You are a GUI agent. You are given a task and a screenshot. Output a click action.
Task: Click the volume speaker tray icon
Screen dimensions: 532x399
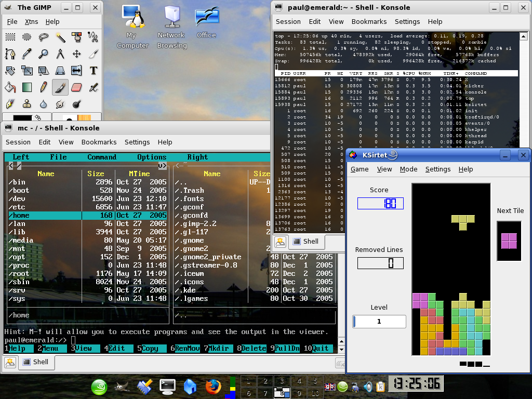coord(368,387)
